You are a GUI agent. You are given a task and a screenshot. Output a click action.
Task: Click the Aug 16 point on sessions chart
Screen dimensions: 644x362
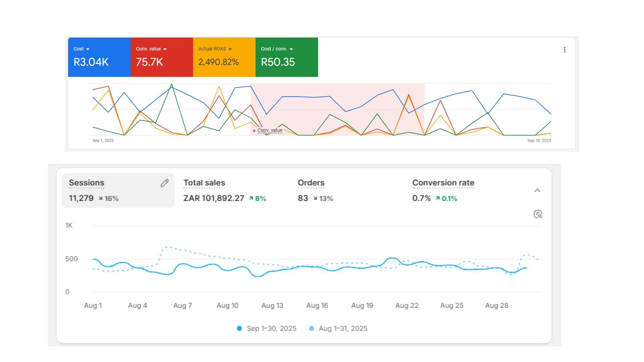click(317, 267)
